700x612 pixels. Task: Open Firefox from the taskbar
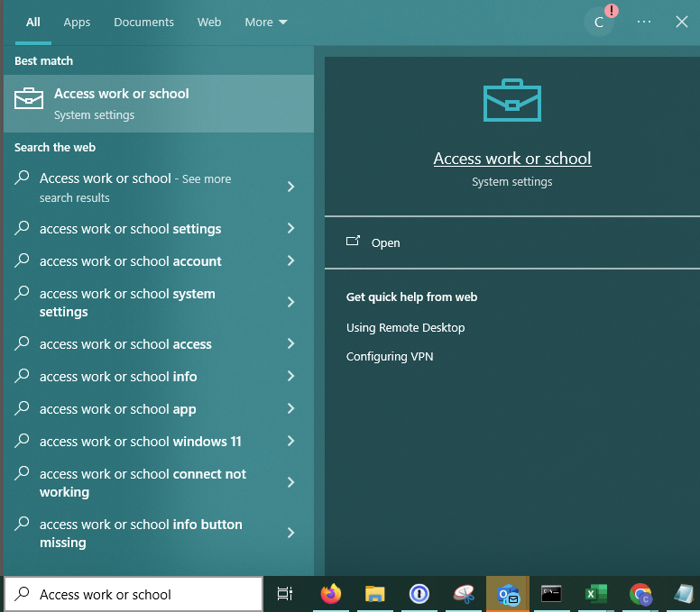331,594
